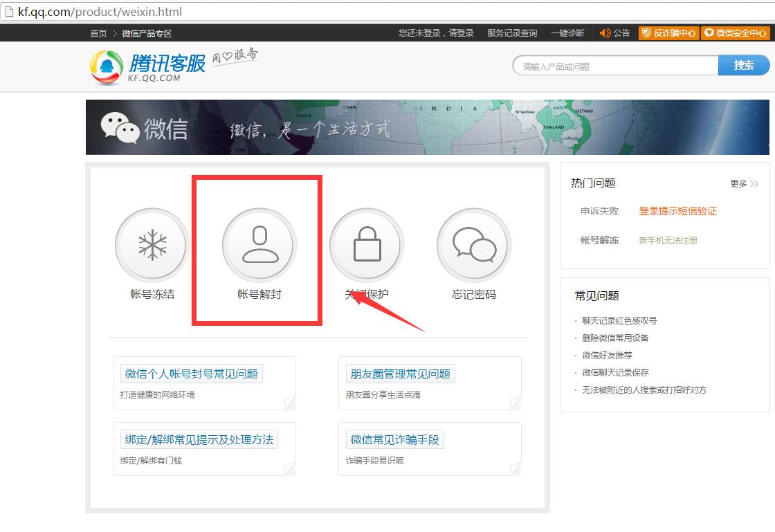This screenshot has width=775, height=532.
Task: Click the kf.qq.com address bar URL
Action: (x=100, y=11)
